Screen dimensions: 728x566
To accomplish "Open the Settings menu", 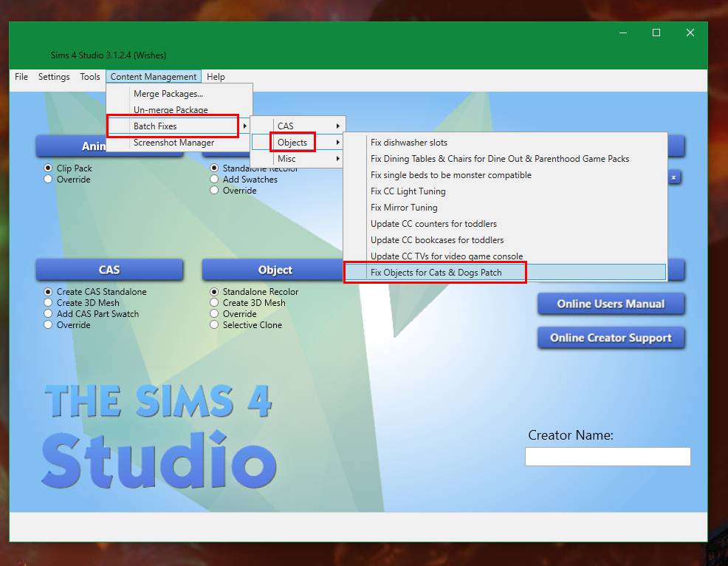I will [x=54, y=76].
